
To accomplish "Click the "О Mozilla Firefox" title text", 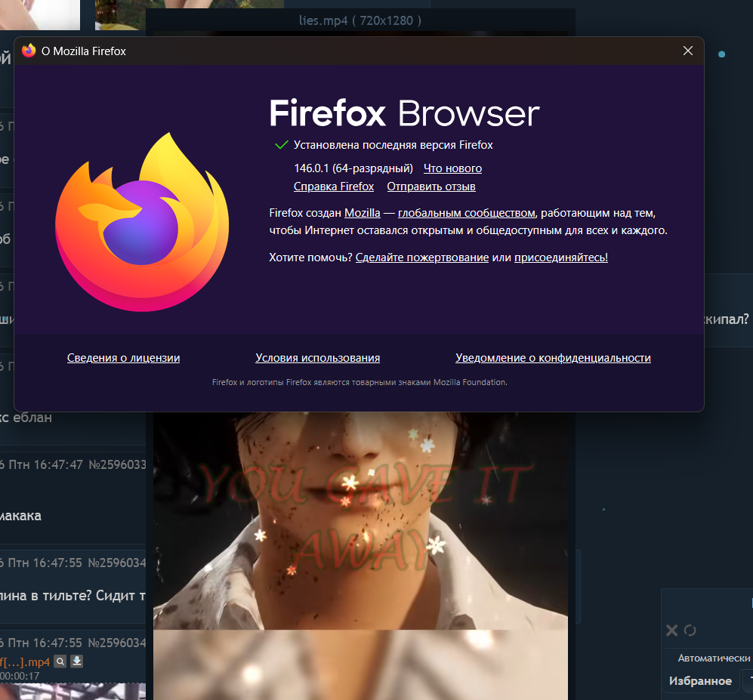I will (84, 51).
